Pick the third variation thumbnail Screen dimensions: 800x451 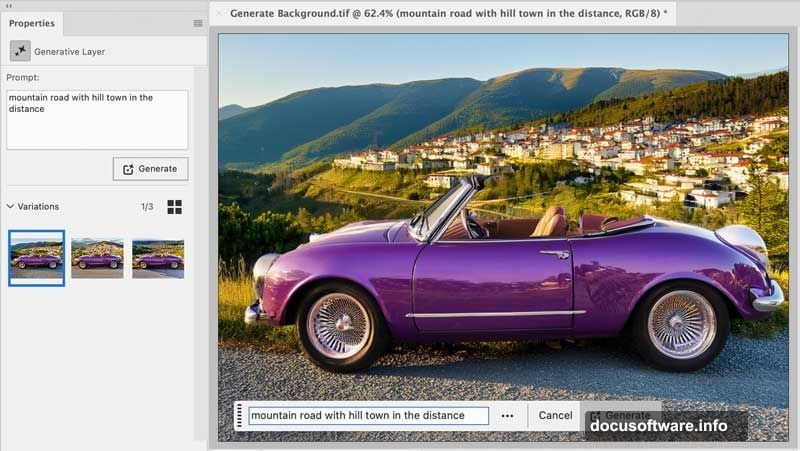(158, 258)
